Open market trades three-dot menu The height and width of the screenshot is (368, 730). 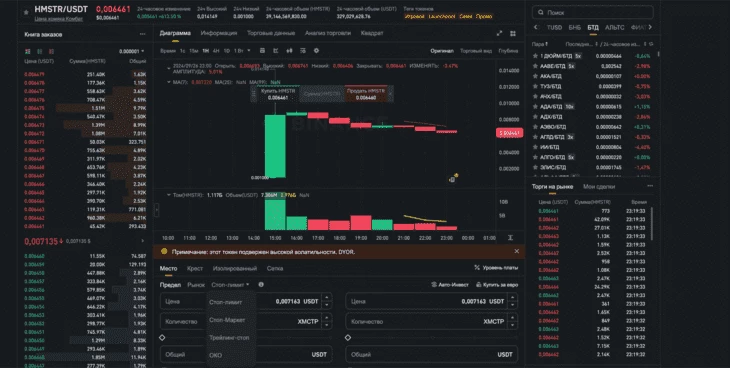point(650,186)
